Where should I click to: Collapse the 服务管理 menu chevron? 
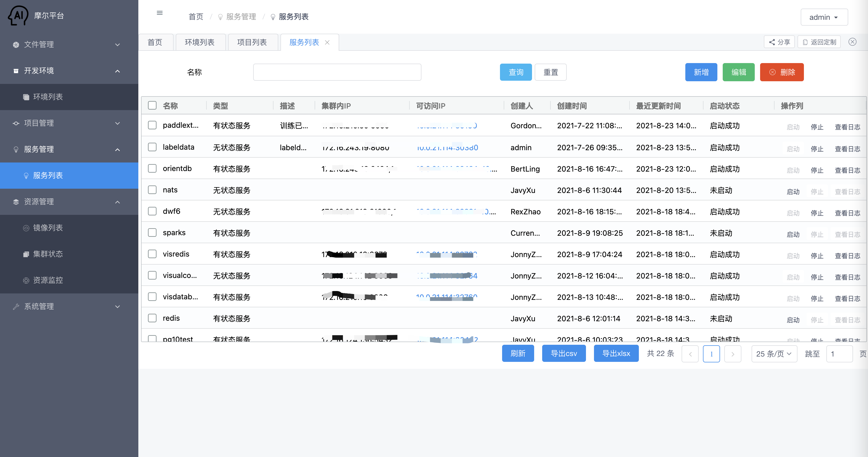click(x=117, y=149)
